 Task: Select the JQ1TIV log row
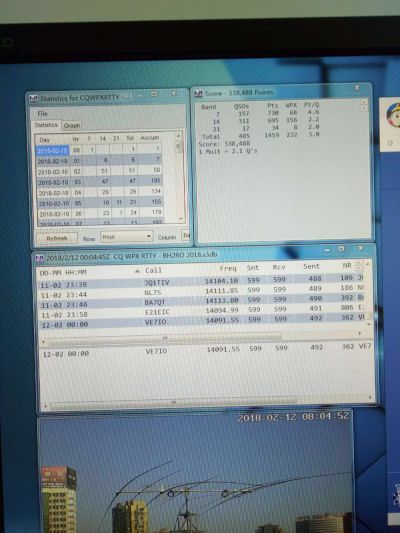(x=202, y=281)
